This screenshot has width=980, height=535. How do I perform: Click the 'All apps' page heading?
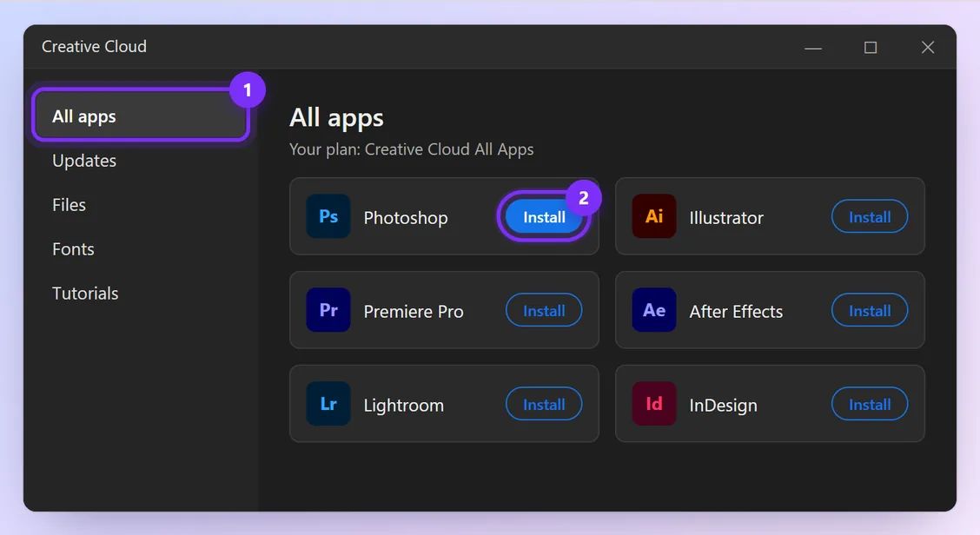pos(336,118)
